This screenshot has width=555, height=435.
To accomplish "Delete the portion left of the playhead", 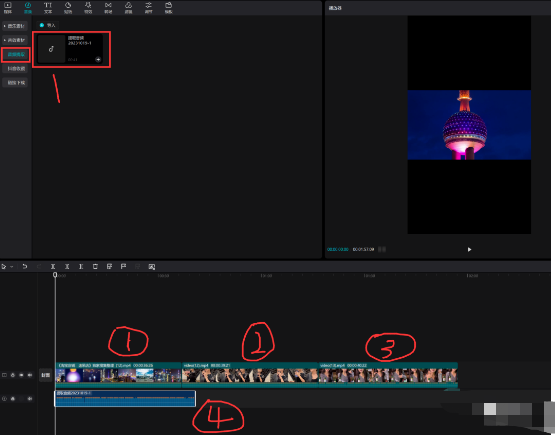I will coord(67,267).
